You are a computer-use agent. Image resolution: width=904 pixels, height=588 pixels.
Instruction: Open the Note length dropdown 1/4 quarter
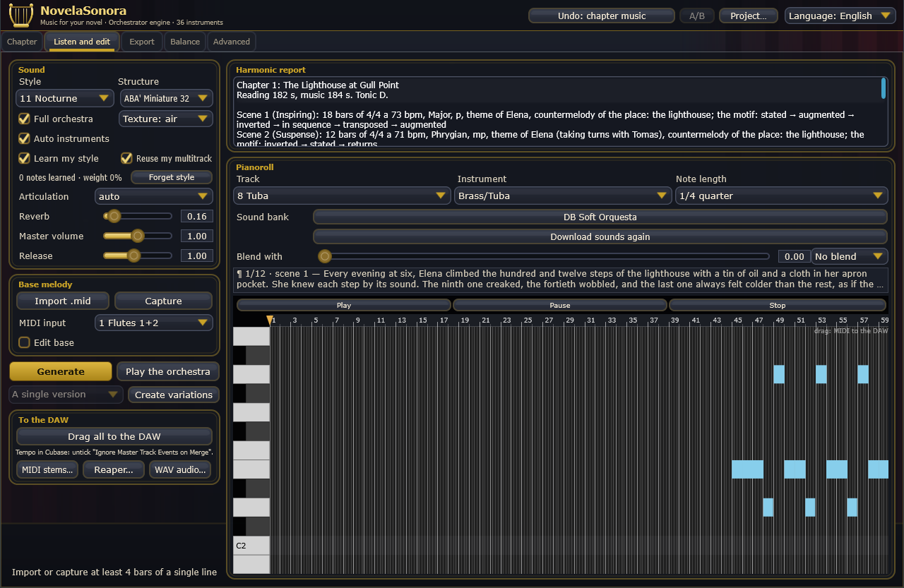coord(782,196)
